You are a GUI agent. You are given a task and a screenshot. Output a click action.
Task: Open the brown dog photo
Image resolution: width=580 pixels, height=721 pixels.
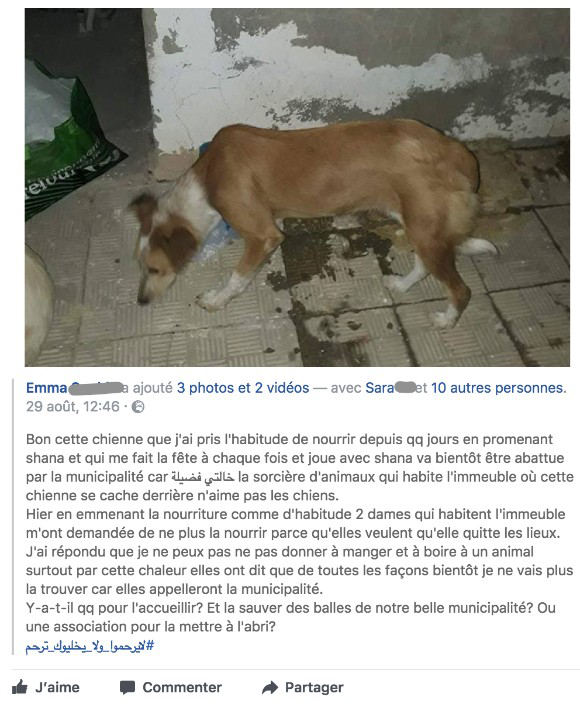click(x=297, y=187)
